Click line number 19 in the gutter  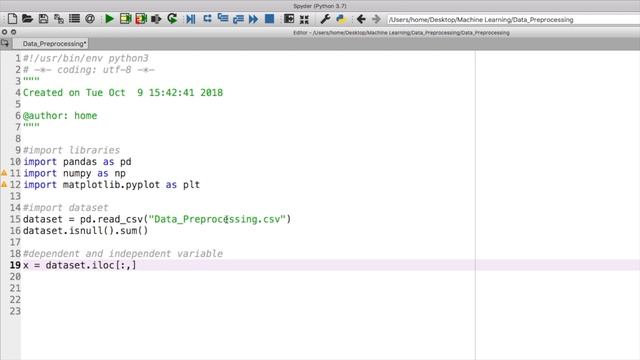[15, 265]
